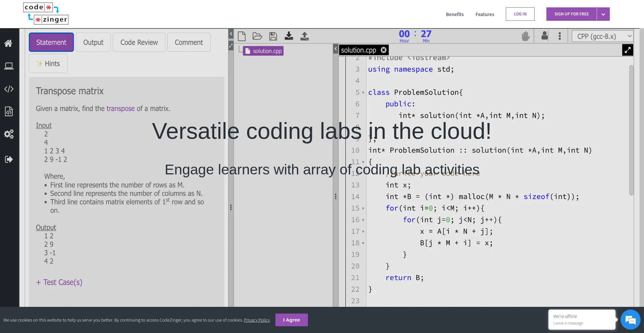This screenshot has height=333, width=644.
Task: Click SIGN UP FOR FREE button
Action: point(572,14)
